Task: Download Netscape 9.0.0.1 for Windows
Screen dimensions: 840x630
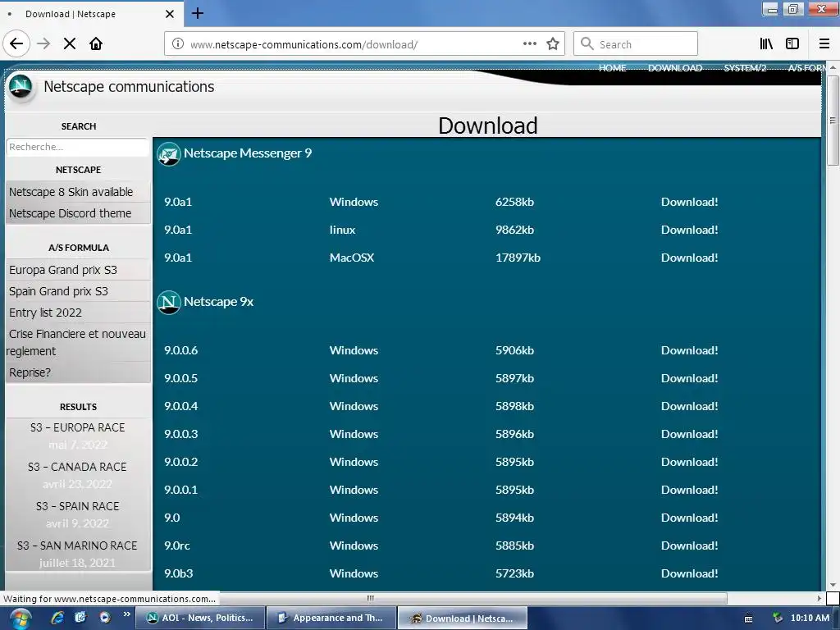Action: [689, 490]
